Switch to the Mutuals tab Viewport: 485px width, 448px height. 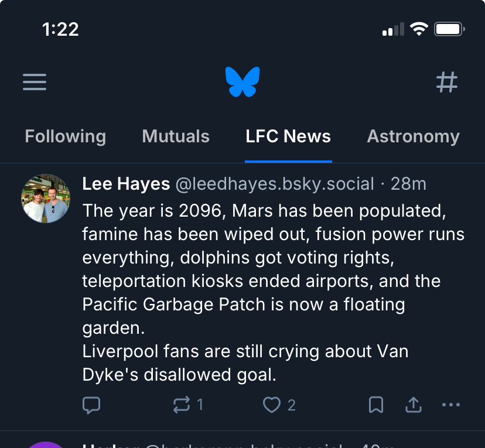pyautogui.click(x=176, y=136)
